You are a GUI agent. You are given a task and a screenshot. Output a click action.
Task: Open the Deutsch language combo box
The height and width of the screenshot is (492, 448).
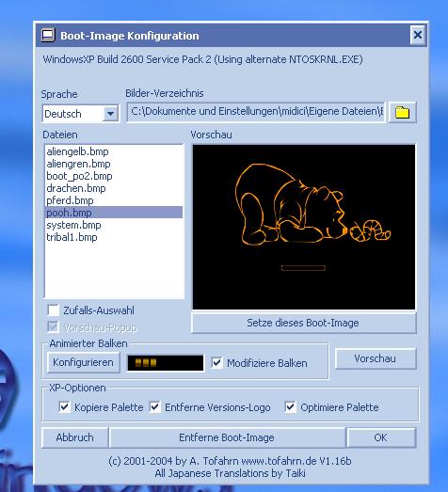(80, 113)
